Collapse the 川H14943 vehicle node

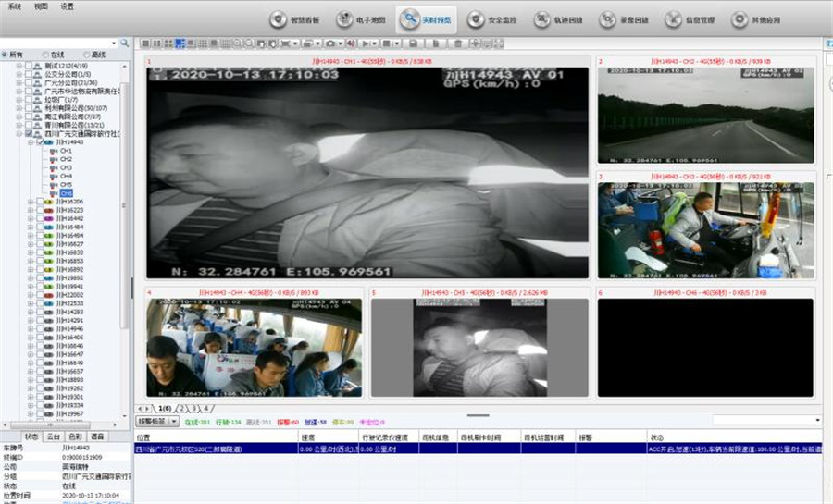(31, 142)
